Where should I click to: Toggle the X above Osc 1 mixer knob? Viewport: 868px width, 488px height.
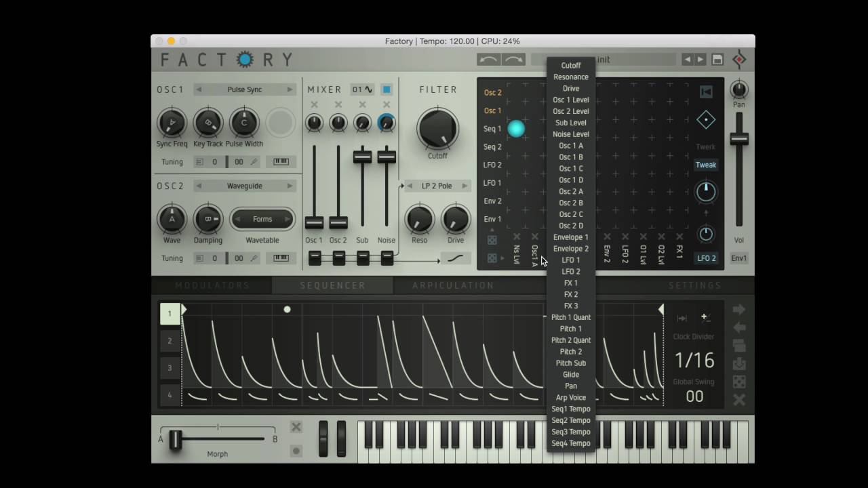(x=314, y=105)
